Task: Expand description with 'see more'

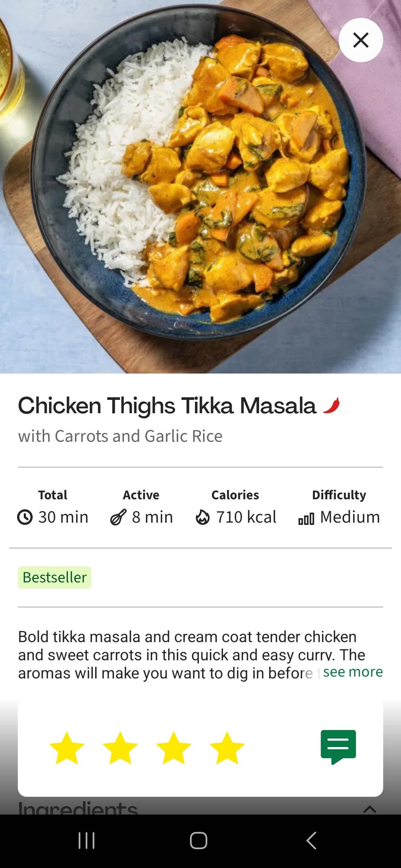Action: click(353, 672)
